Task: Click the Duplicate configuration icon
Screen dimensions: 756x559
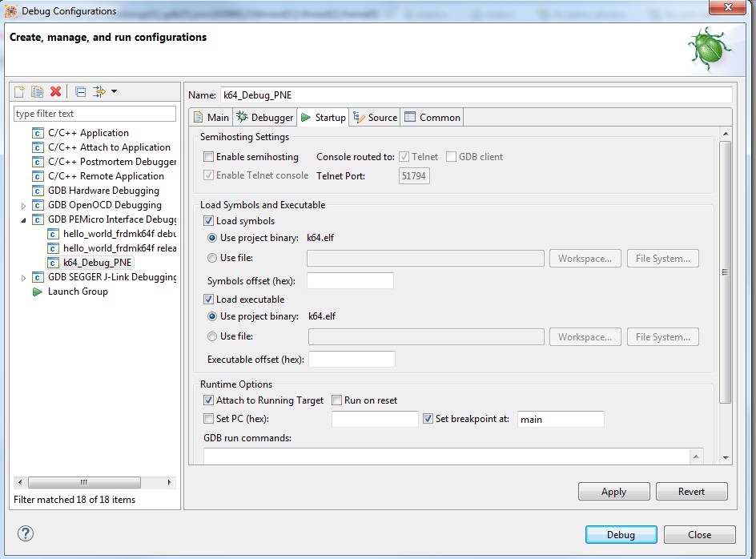Action: [x=37, y=92]
